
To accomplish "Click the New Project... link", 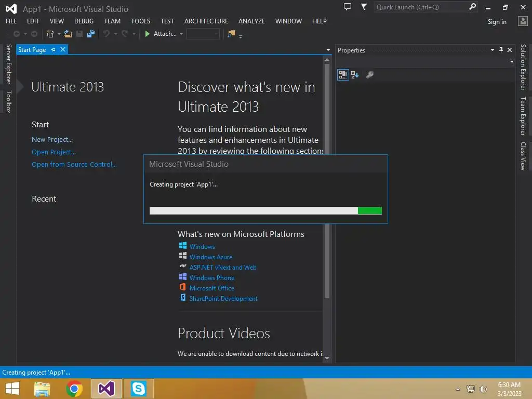I will click(x=52, y=139).
